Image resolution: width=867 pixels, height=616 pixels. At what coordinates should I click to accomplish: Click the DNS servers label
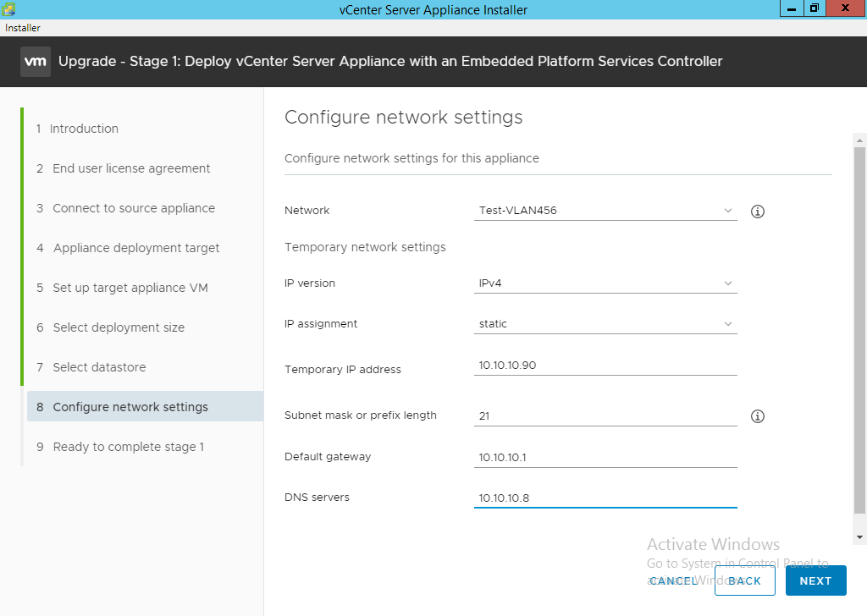pos(317,498)
